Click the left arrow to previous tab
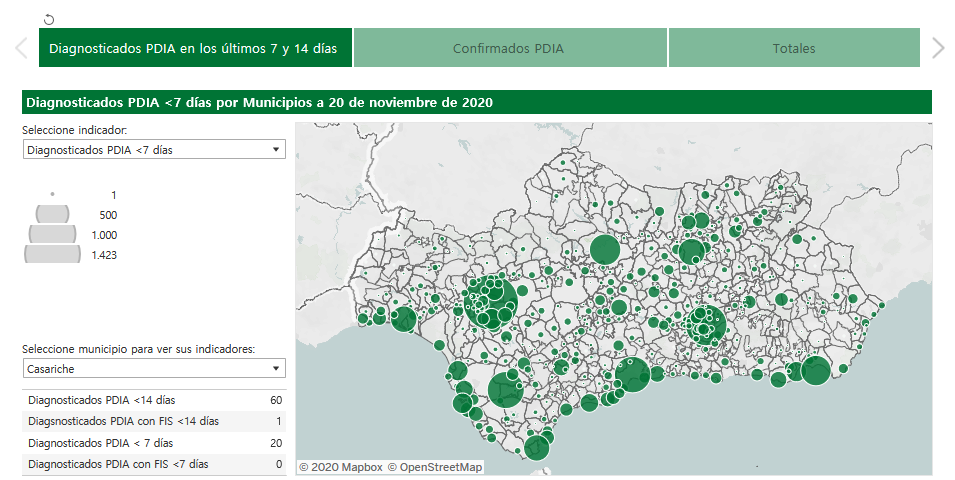955x480 pixels. tap(20, 48)
